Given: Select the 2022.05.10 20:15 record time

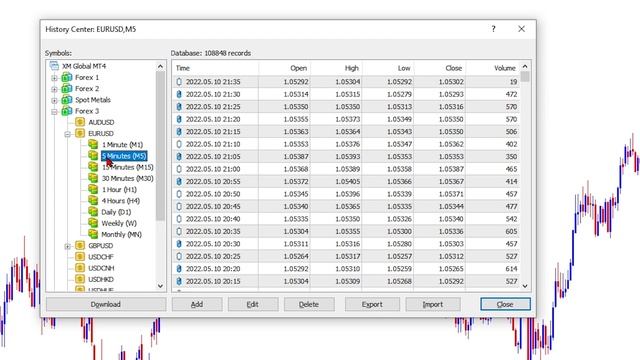Looking at the screenshot, I should 213,281.
